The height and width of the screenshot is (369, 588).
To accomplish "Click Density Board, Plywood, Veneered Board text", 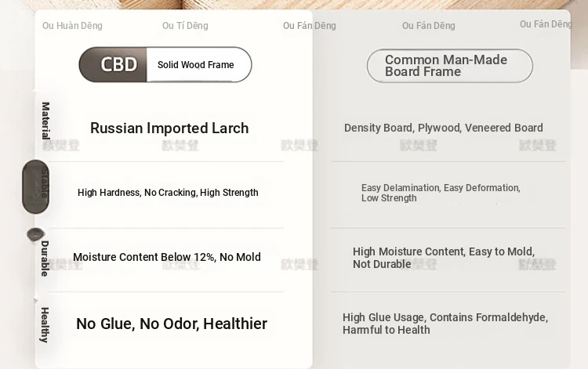I will coord(444,128).
